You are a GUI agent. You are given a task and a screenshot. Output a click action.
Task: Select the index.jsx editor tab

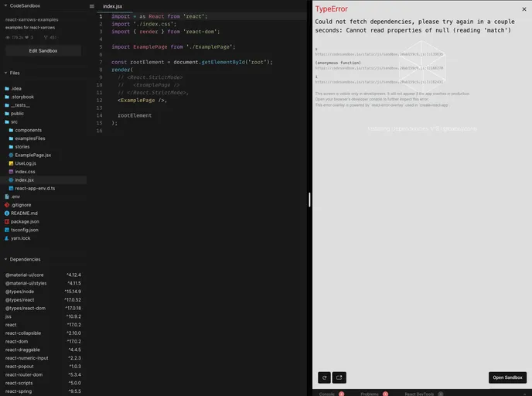point(113,6)
